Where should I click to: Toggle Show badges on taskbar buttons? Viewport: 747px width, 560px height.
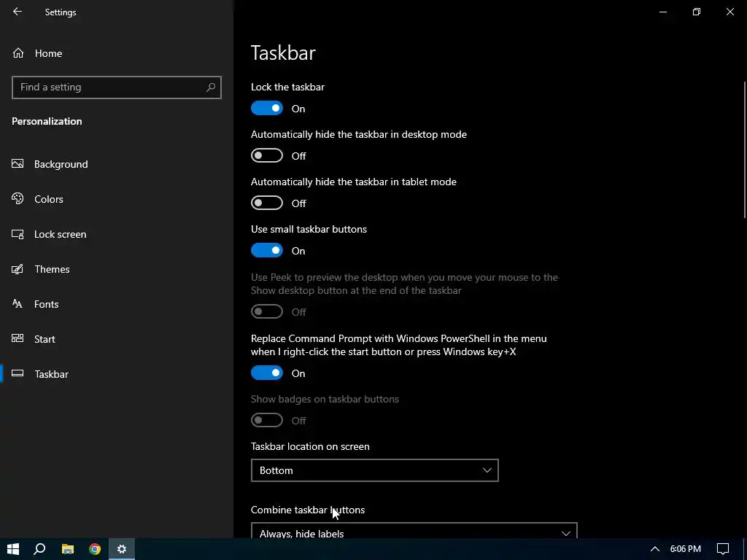(267, 420)
